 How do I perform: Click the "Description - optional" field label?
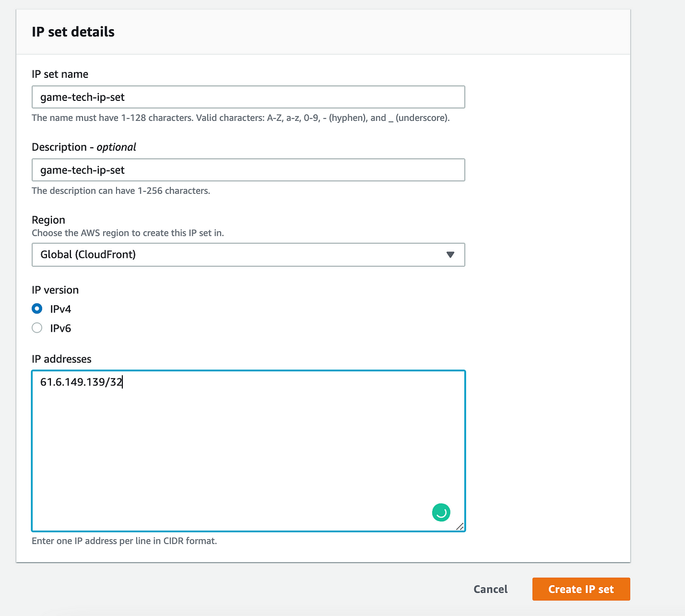click(84, 147)
